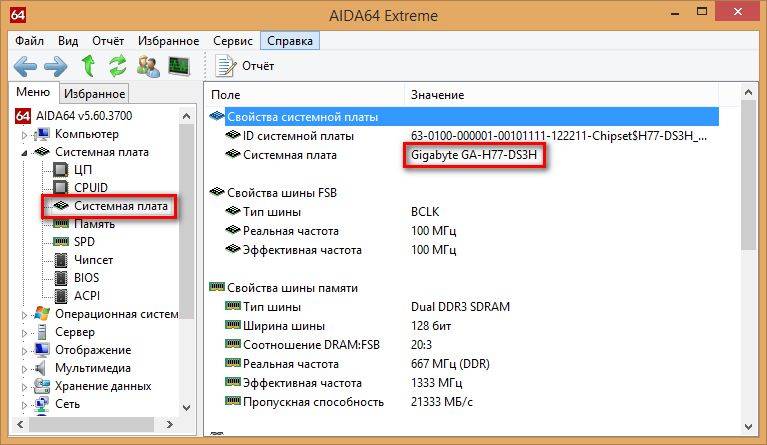Screen dimensions: 767x445
Task: Go up one level with green arrow
Action: pyautogui.click(x=88, y=66)
